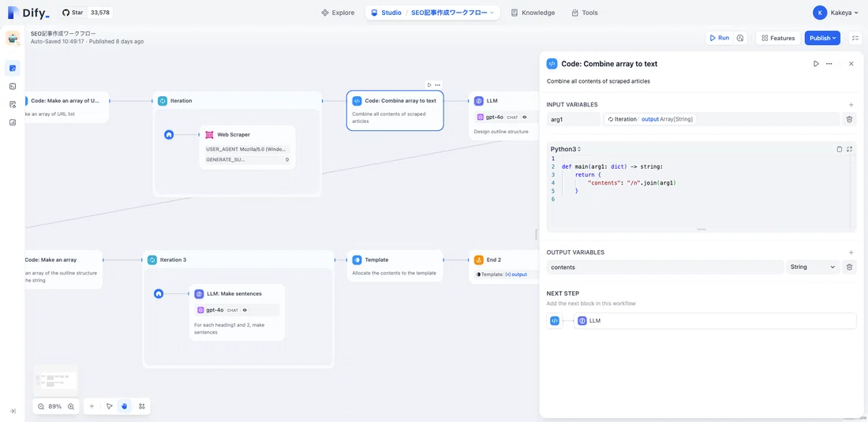Open the Publish dropdown
Screen dimensions: 868x422
(x=822, y=38)
